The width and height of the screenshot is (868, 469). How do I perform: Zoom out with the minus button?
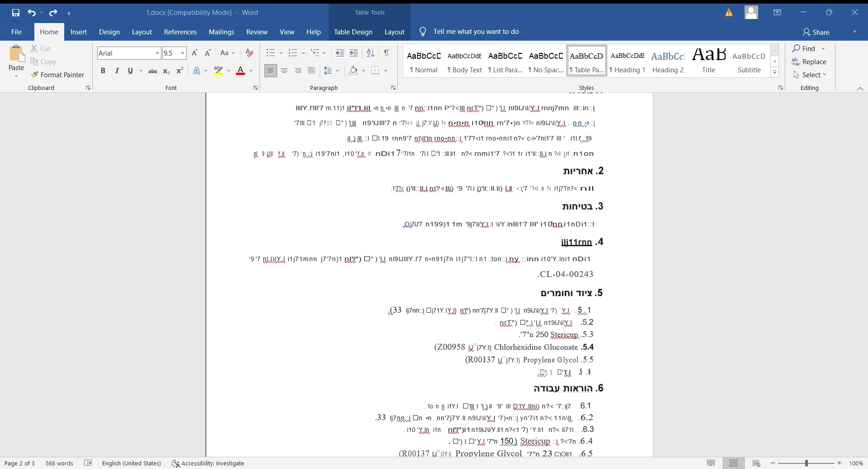click(x=773, y=463)
